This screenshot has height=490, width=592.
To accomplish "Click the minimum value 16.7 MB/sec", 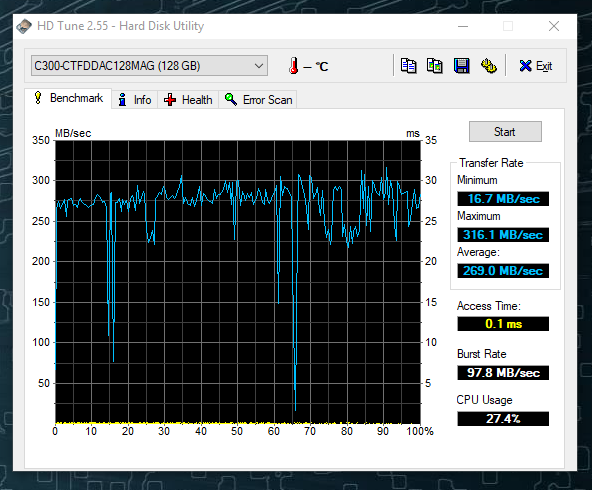I will click(503, 199).
